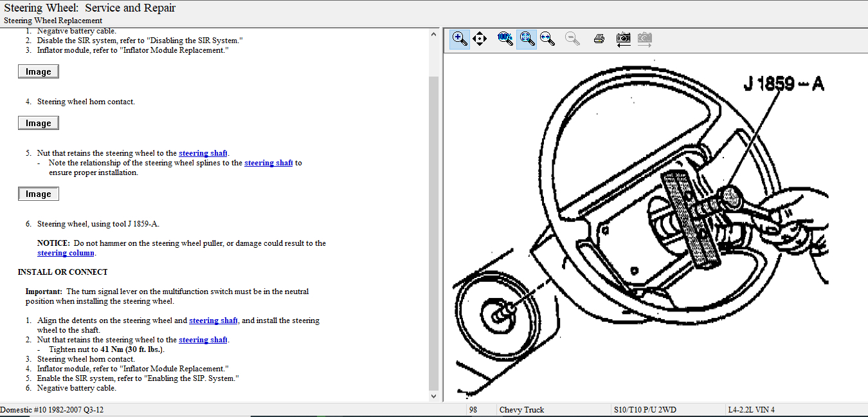Select the zoom in magnifier tool
This screenshot has height=417, width=868.
click(459, 39)
